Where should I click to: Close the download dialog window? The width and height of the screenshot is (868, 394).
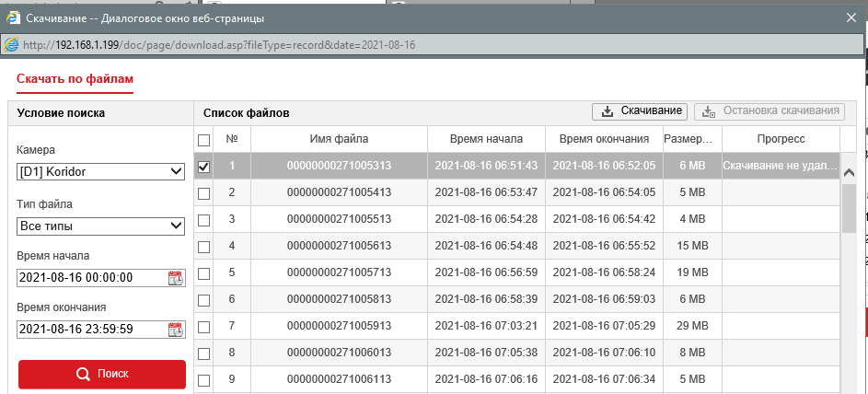coord(850,16)
